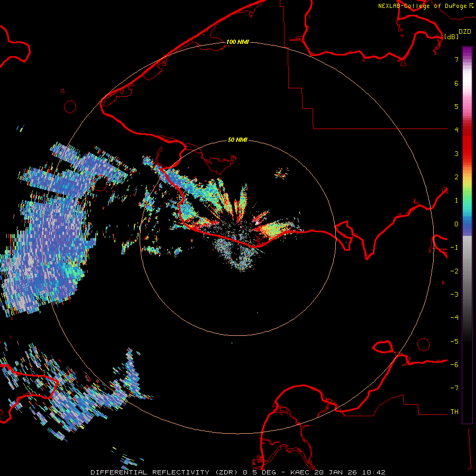The width and height of the screenshot is (476, 476).
Task: Click the 2 value on the color scale
Action: coord(456,177)
